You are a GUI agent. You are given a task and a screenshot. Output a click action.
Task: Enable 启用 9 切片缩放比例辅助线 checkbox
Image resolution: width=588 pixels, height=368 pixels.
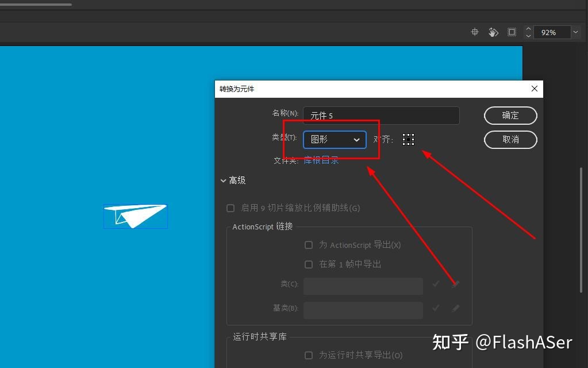[x=230, y=208]
